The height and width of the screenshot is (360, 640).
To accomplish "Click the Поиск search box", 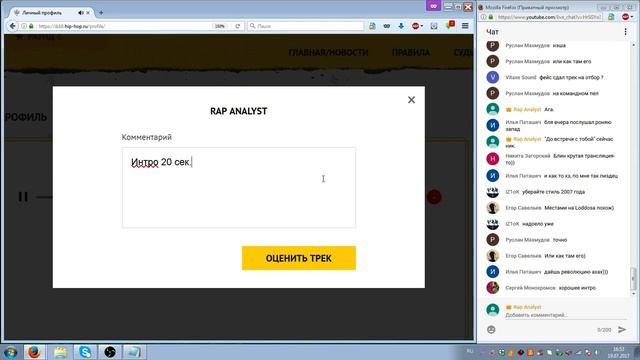I will [x=305, y=26].
